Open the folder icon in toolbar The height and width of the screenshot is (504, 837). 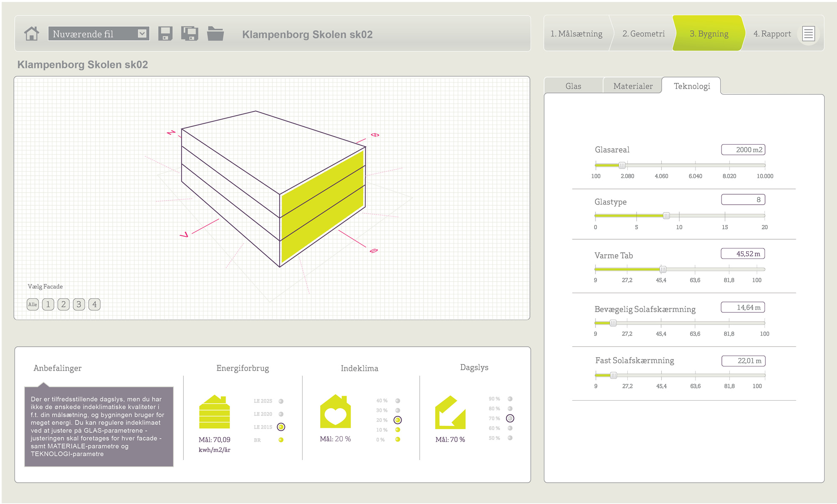click(216, 33)
